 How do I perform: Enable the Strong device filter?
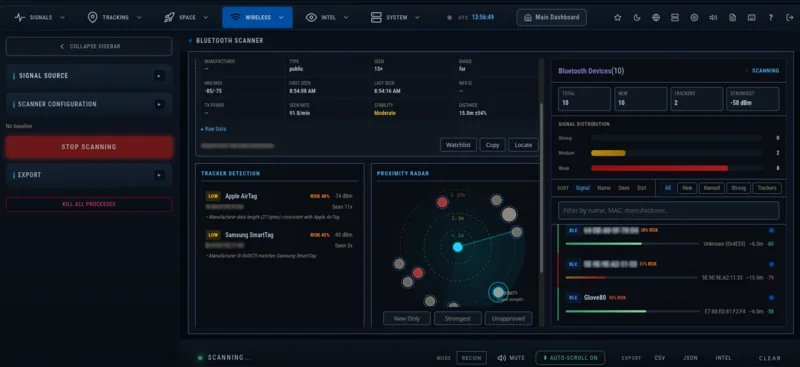(738, 188)
